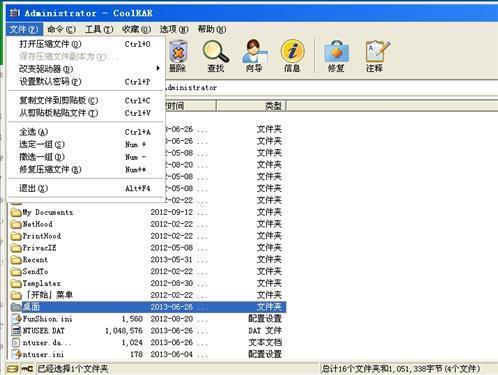Sort by the 类型 column header
498x375 pixels.
(251, 106)
